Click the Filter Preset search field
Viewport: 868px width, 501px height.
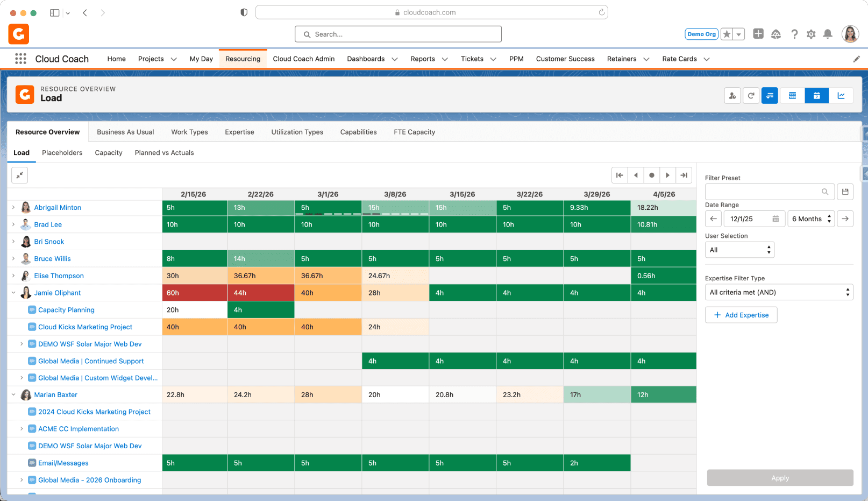[x=770, y=192]
